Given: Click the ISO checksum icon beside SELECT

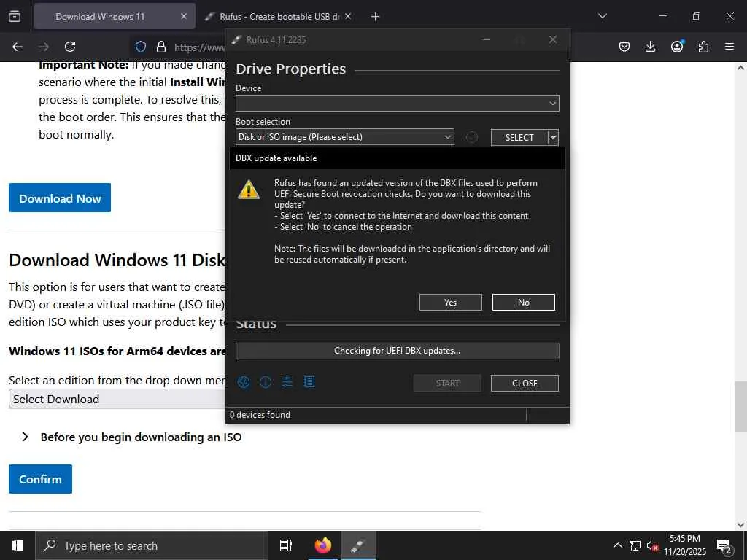Looking at the screenshot, I should point(472,137).
